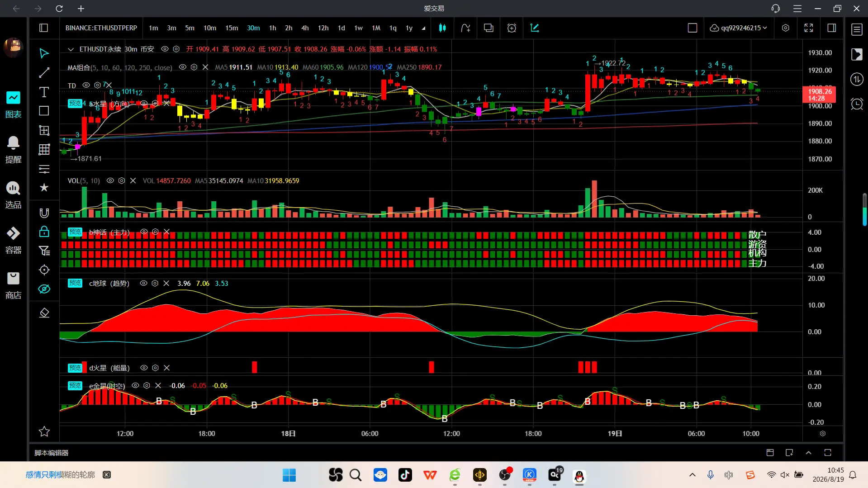Open the layout selector square icon
This screenshot has width=868, height=488.
[x=693, y=28]
